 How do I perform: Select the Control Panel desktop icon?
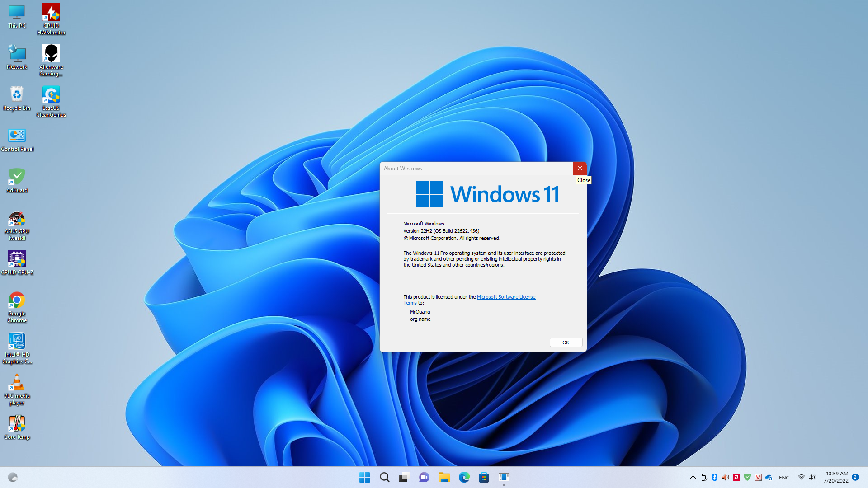(17, 139)
